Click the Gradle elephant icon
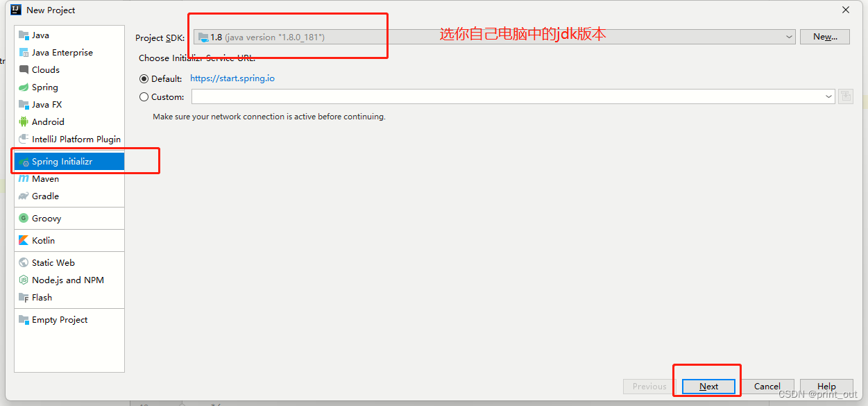Viewport: 868px width, 406px height. tap(24, 196)
